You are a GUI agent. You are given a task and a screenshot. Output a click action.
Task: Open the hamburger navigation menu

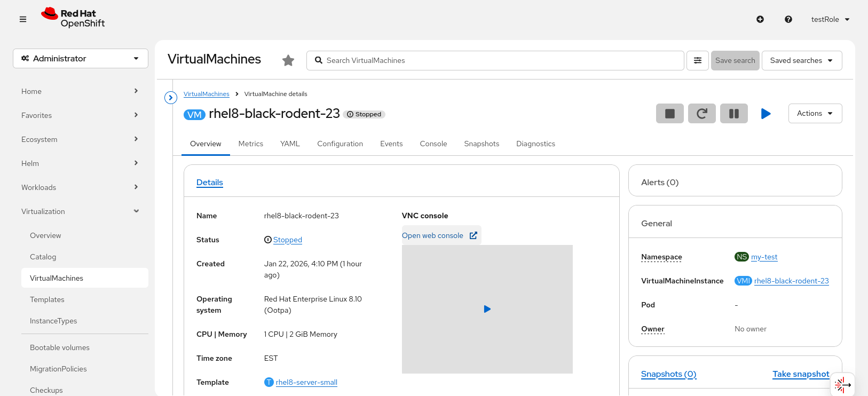click(x=23, y=19)
